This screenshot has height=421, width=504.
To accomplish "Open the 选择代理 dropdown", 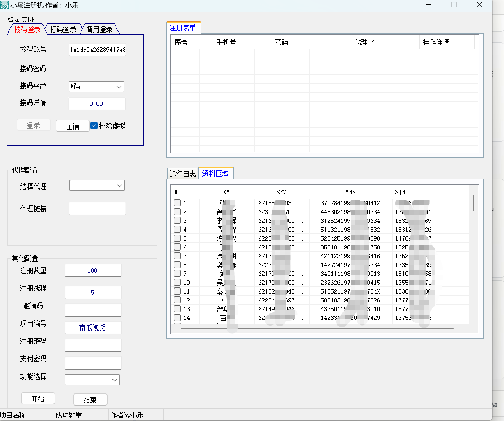I will [x=97, y=186].
